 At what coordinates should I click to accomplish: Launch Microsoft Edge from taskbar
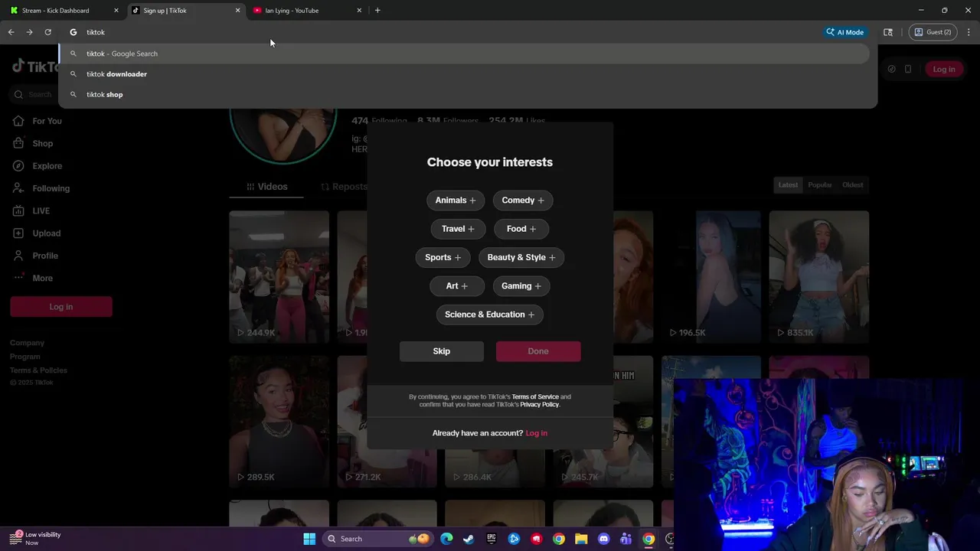[x=446, y=539]
